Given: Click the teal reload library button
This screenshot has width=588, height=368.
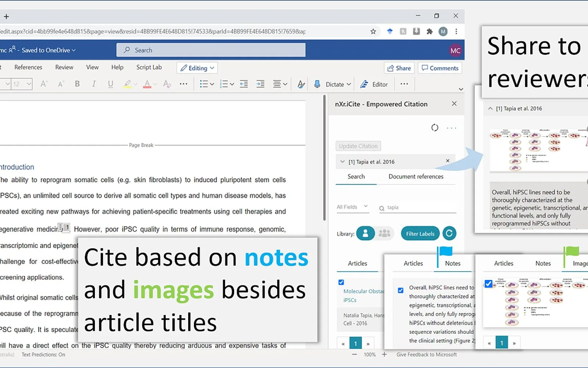Looking at the screenshot, I should (x=449, y=233).
